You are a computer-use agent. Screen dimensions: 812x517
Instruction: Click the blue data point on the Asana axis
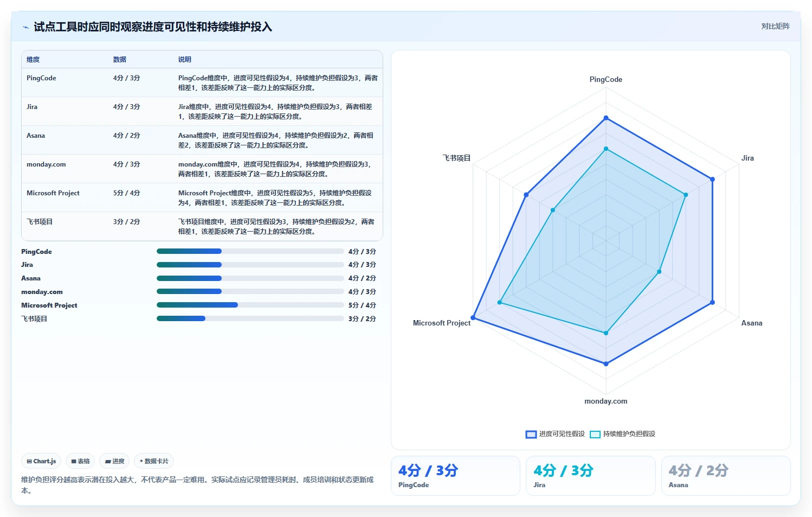[x=712, y=302]
